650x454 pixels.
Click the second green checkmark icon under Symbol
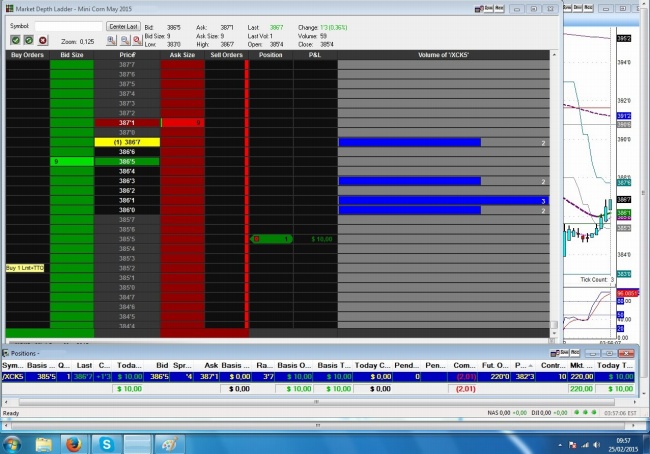[29, 40]
